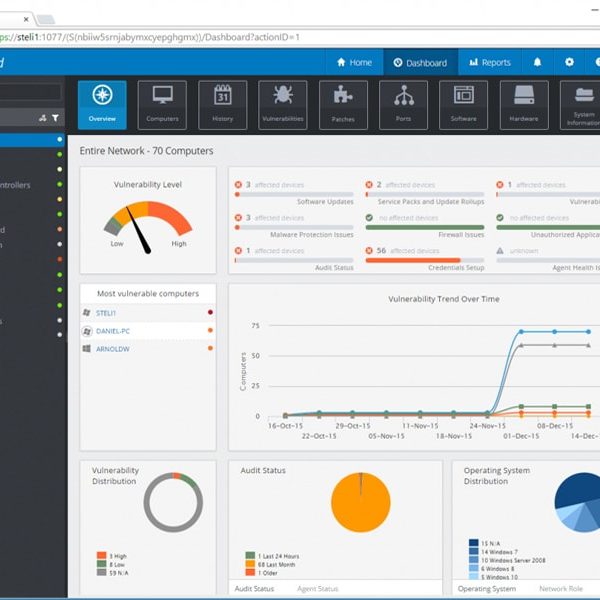The height and width of the screenshot is (600, 600).
Task: Click the 8 Low legend swatch
Action: pyautogui.click(x=101, y=564)
